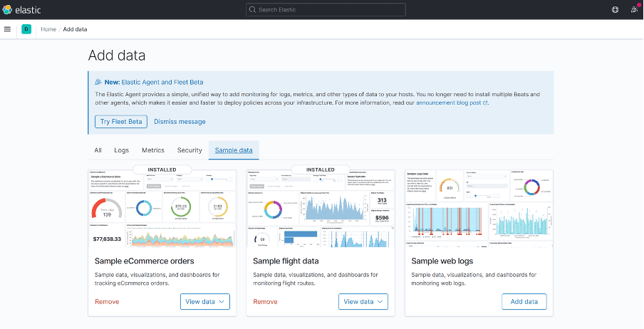Image resolution: width=644 pixels, height=329 pixels.
Task: Click the external link icon after blog post
Action: pos(485,103)
